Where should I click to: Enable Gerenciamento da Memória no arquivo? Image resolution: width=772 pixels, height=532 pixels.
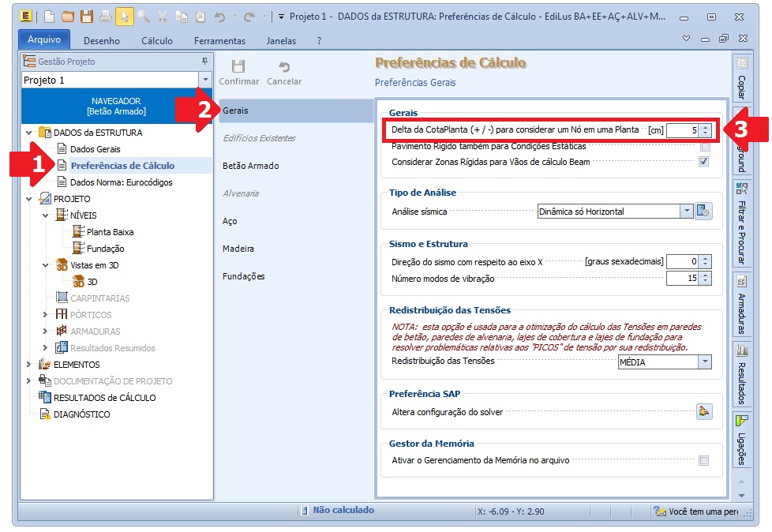coord(703,461)
